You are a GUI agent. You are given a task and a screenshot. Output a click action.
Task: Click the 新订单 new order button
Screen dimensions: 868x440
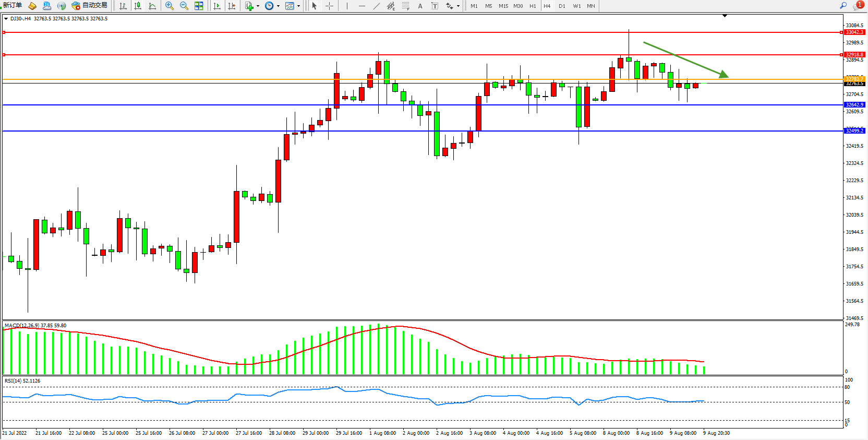[x=13, y=5]
